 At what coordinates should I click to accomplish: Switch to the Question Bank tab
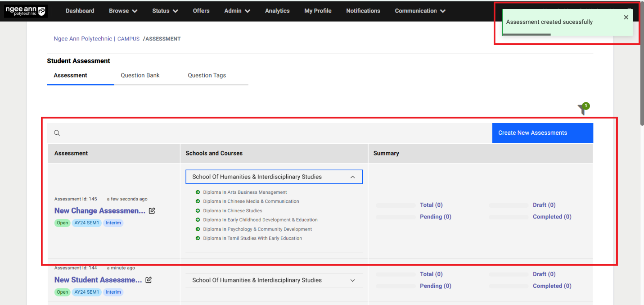click(x=140, y=75)
